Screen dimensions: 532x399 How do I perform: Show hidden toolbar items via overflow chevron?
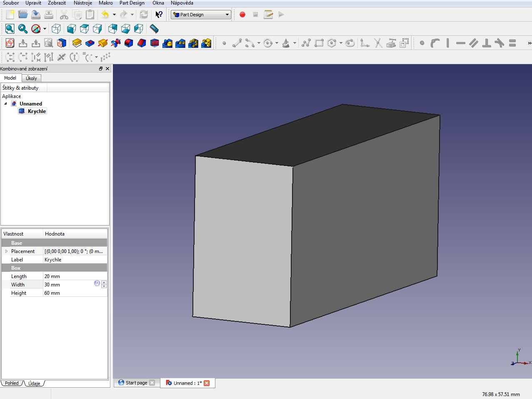click(529, 43)
